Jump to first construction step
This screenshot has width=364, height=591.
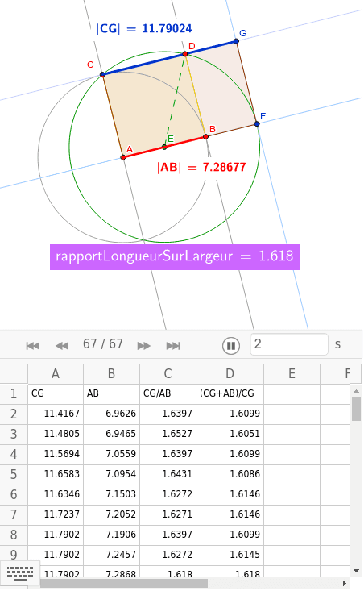[33, 346]
